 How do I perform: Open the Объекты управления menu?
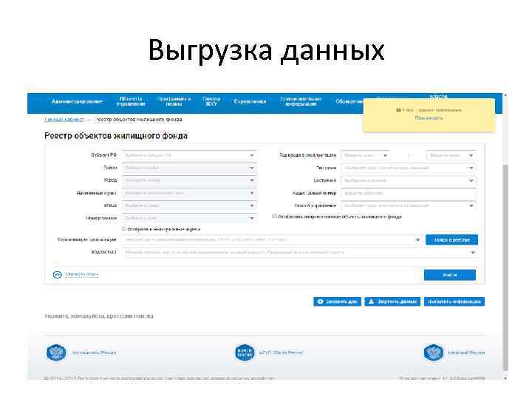click(131, 101)
